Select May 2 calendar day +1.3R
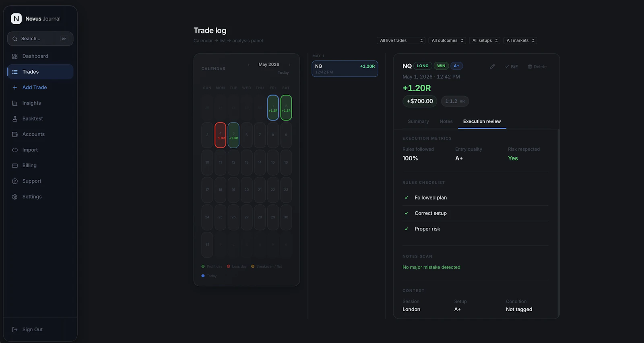This screenshot has width=644, height=343. click(x=286, y=108)
